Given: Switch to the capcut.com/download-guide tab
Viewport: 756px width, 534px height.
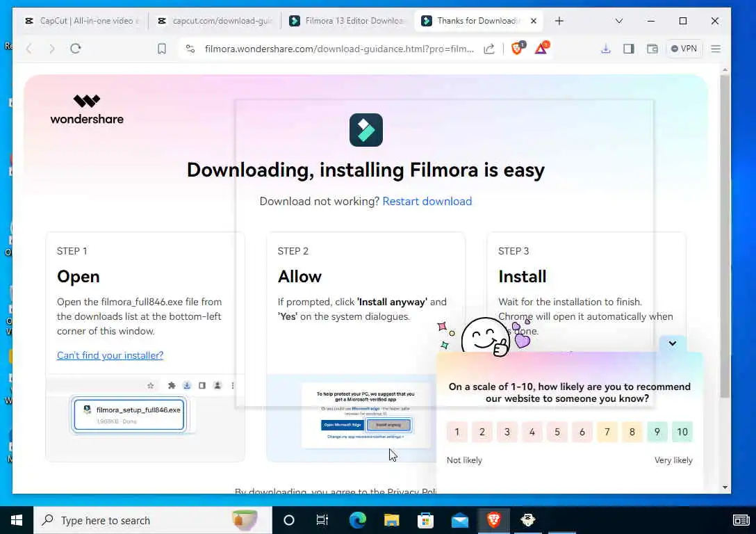Looking at the screenshot, I should tap(215, 21).
